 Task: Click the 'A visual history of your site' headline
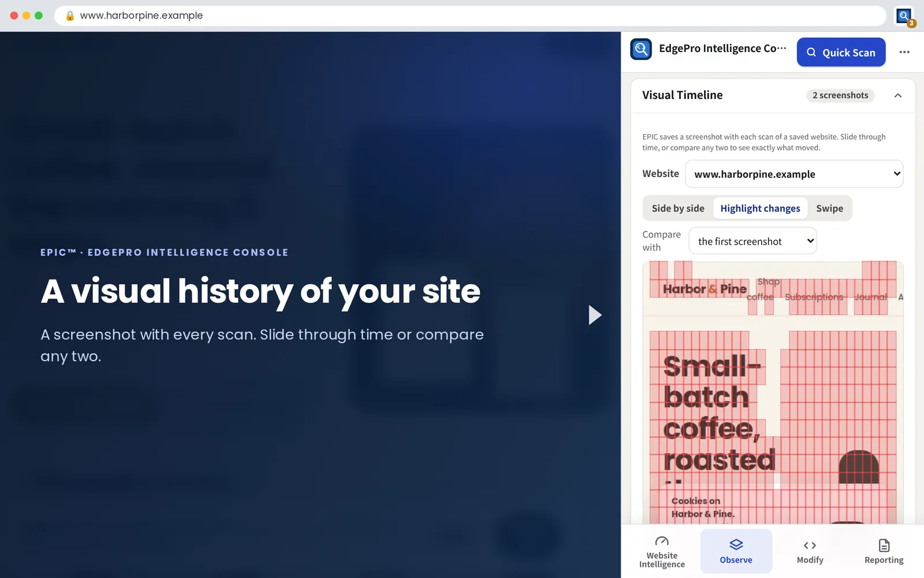click(x=260, y=291)
